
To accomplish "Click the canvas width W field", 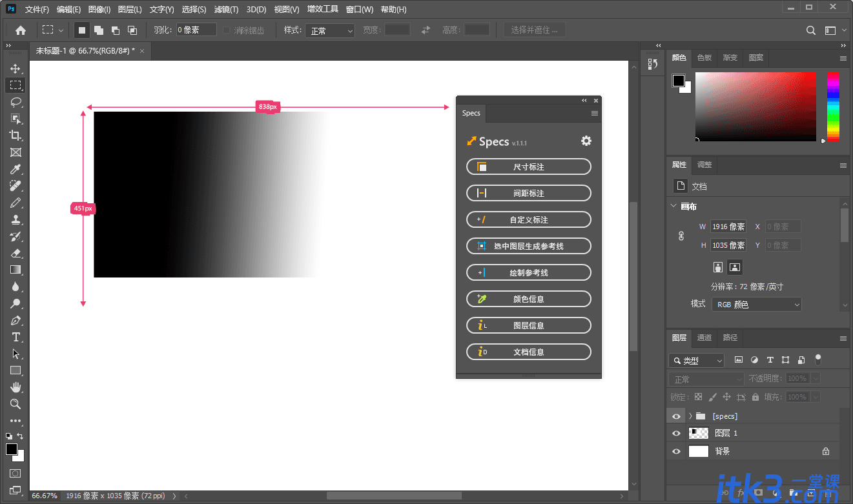I will pos(728,227).
